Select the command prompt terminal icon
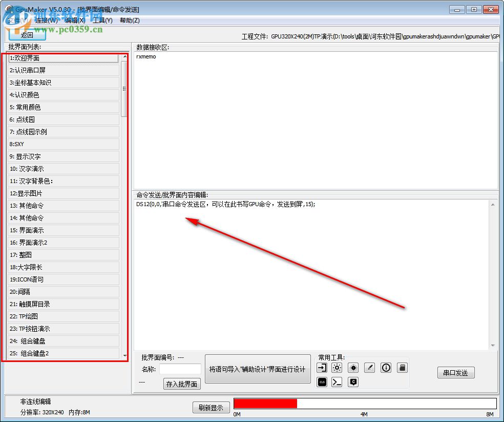 pyautogui.click(x=337, y=381)
